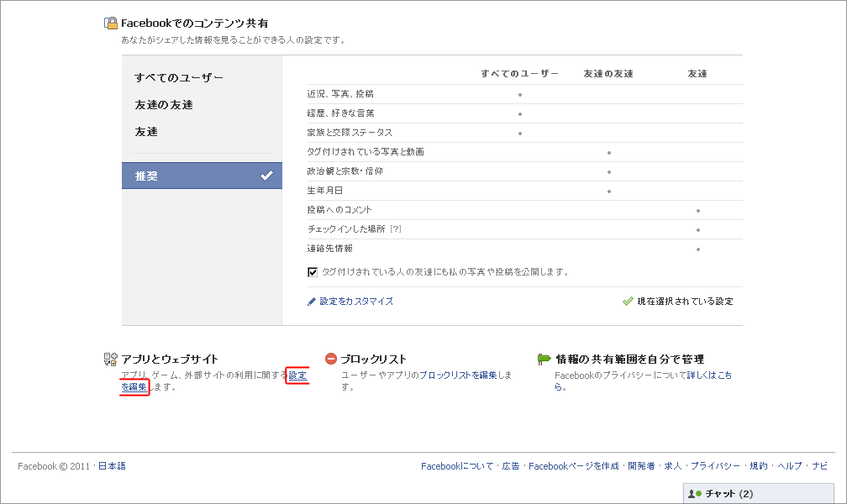Click the 日本語 language link in footer
Image resolution: width=847 pixels, height=504 pixels.
[x=112, y=466]
